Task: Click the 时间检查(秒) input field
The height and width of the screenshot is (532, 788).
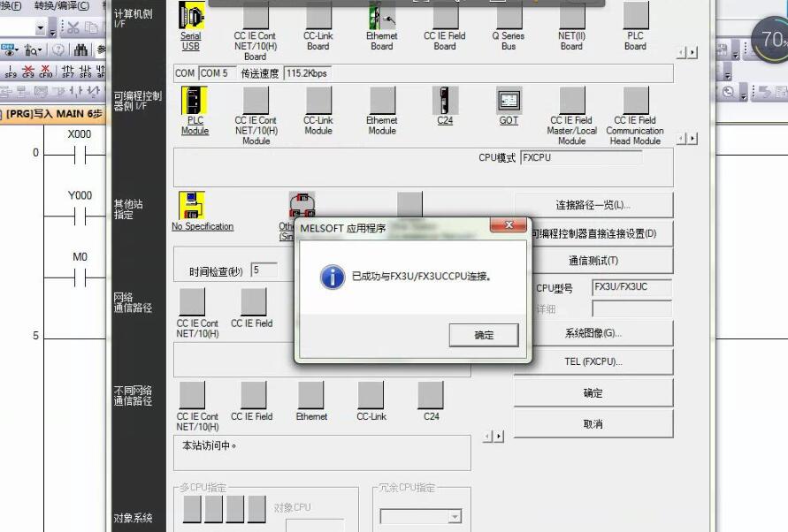Action: [264, 271]
